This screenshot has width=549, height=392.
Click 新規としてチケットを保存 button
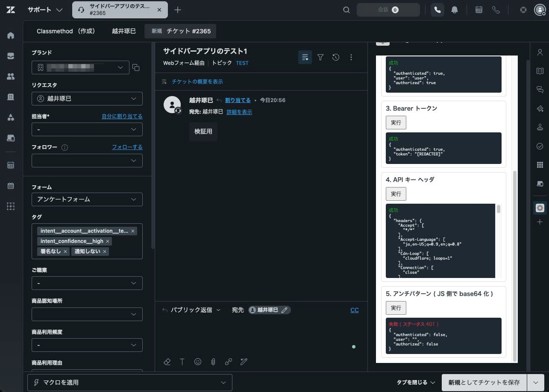coord(484,383)
